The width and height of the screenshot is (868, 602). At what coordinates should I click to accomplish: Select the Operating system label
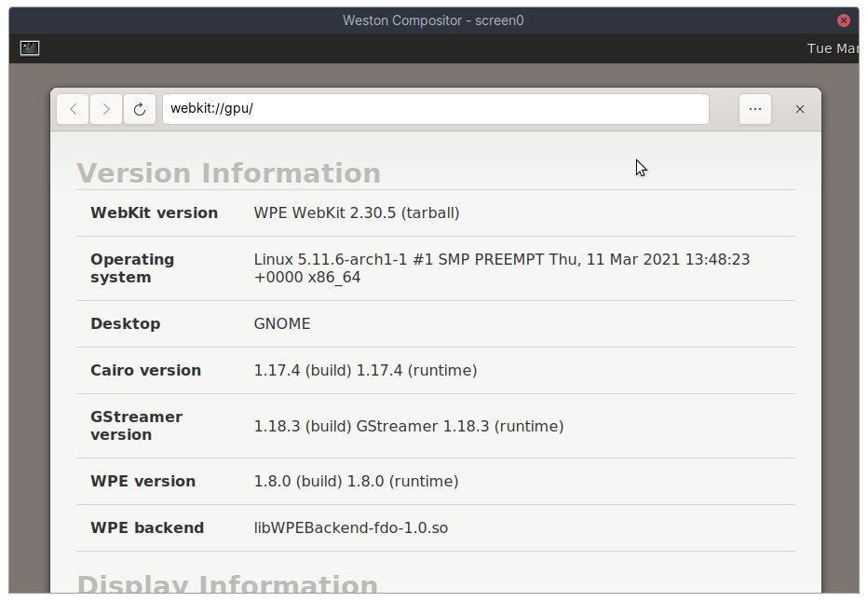pyautogui.click(x=132, y=268)
